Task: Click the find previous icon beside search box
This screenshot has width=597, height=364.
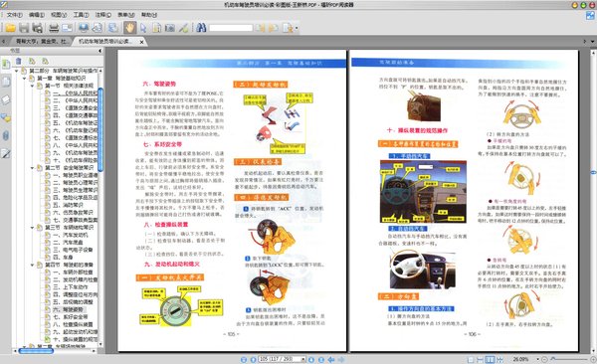Action: [x=260, y=28]
